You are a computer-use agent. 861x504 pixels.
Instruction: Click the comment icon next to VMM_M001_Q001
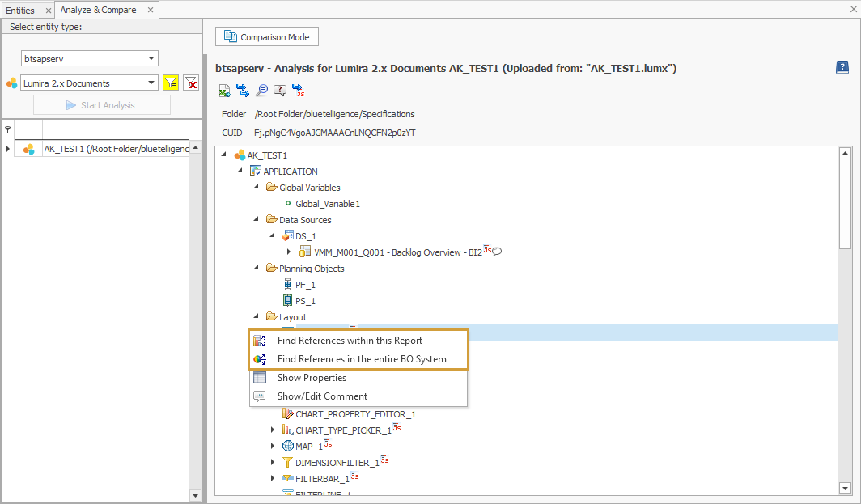[495, 252]
